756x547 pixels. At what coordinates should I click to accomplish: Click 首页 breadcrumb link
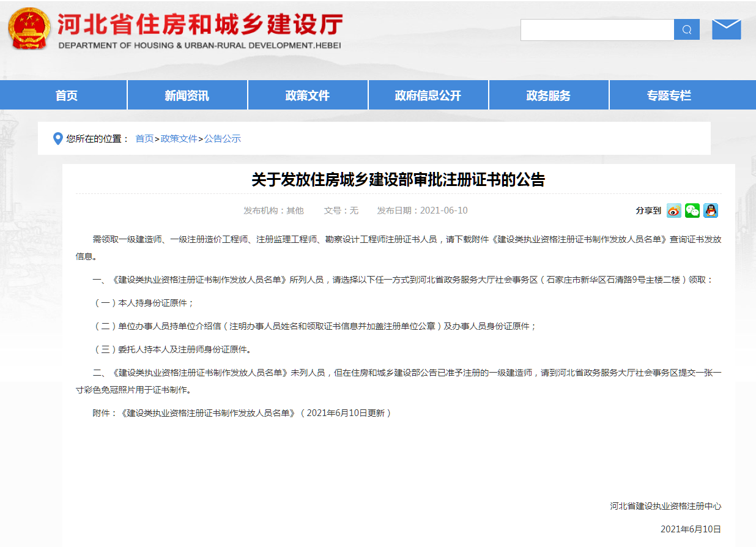pos(144,139)
